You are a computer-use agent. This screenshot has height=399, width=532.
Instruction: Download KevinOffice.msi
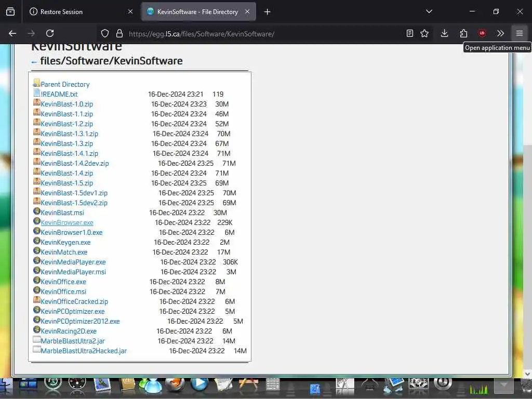click(x=63, y=291)
